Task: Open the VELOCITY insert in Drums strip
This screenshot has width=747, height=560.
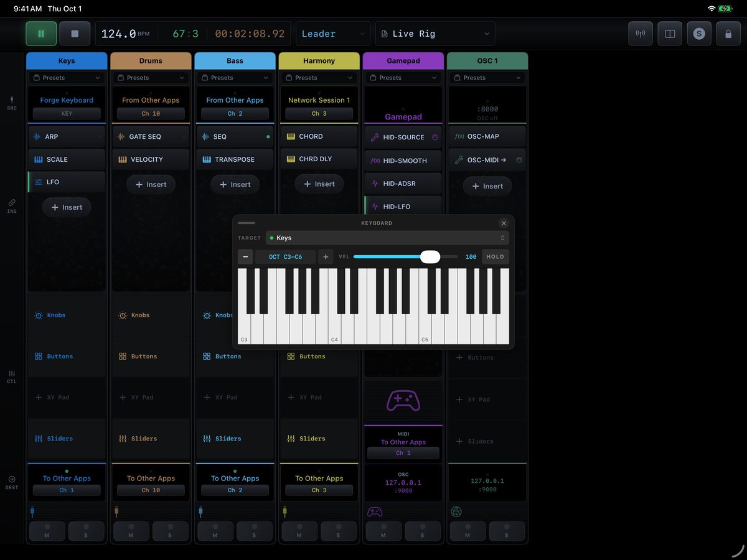Action: click(x=151, y=159)
